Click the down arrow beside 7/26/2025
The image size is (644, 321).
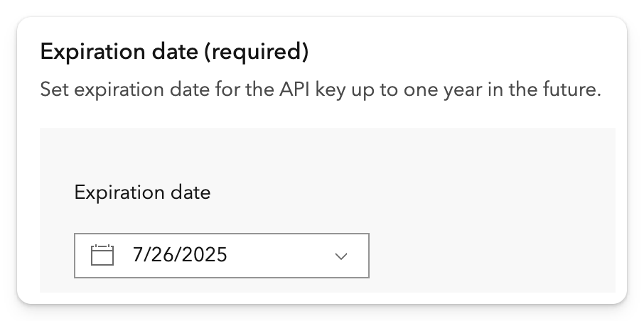[341, 256]
